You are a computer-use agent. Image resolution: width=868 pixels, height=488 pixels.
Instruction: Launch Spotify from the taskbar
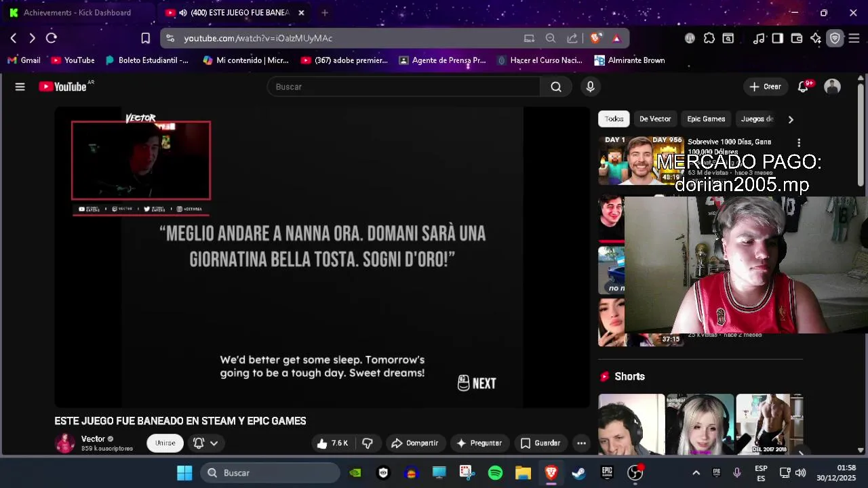click(495, 473)
